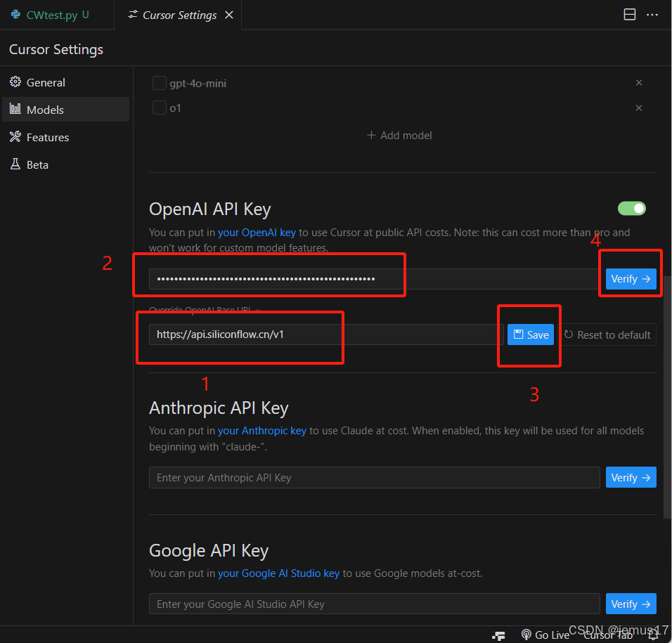Verify the OpenAI API key
The image size is (672, 643).
point(631,279)
